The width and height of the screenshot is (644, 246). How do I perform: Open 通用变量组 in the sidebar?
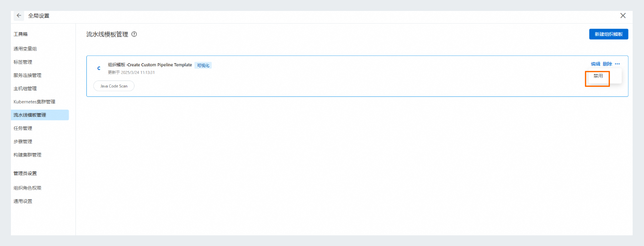click(25, 49)
